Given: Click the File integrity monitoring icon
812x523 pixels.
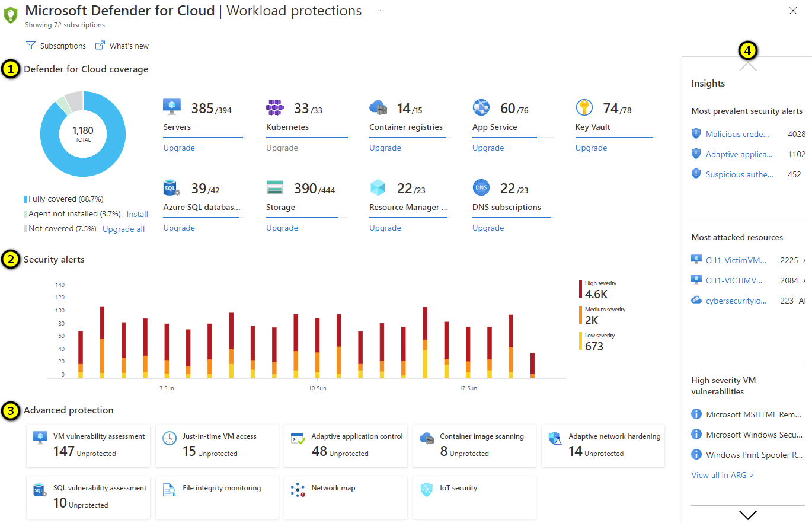Looking at the screenshot, I should coord(169,490).
